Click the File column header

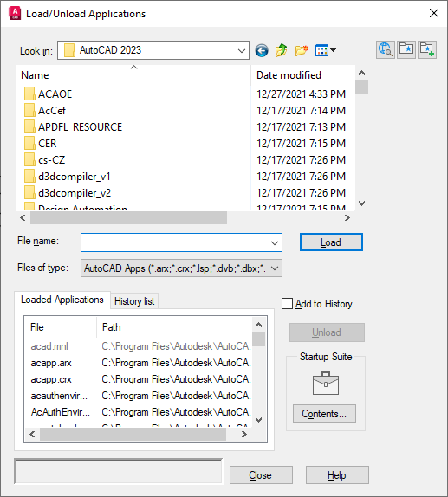tap(61, 327)
